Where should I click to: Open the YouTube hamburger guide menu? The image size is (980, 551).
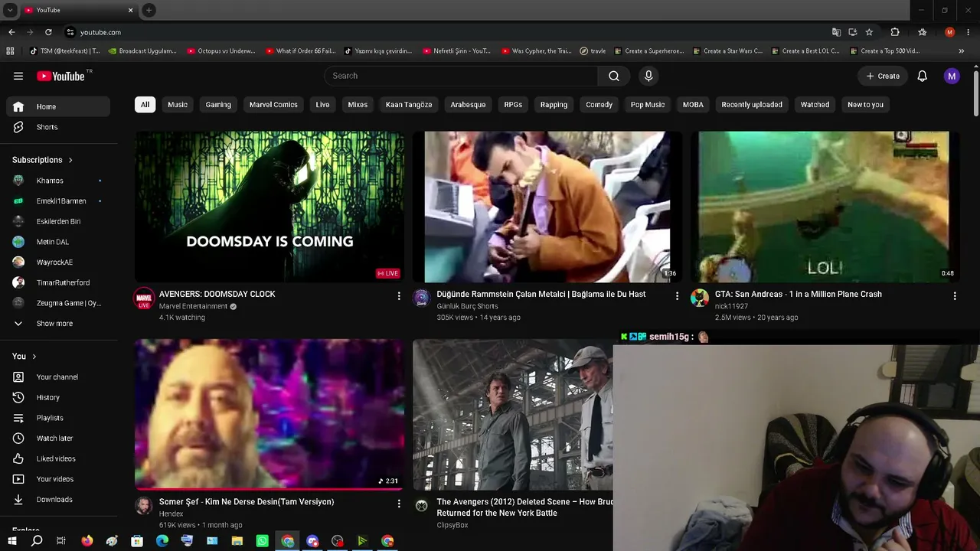pyautogui.click(x=18, y=76)
